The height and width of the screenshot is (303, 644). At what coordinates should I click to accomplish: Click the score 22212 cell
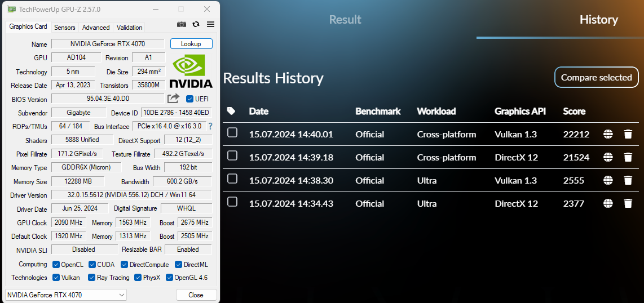pos(576,134)
